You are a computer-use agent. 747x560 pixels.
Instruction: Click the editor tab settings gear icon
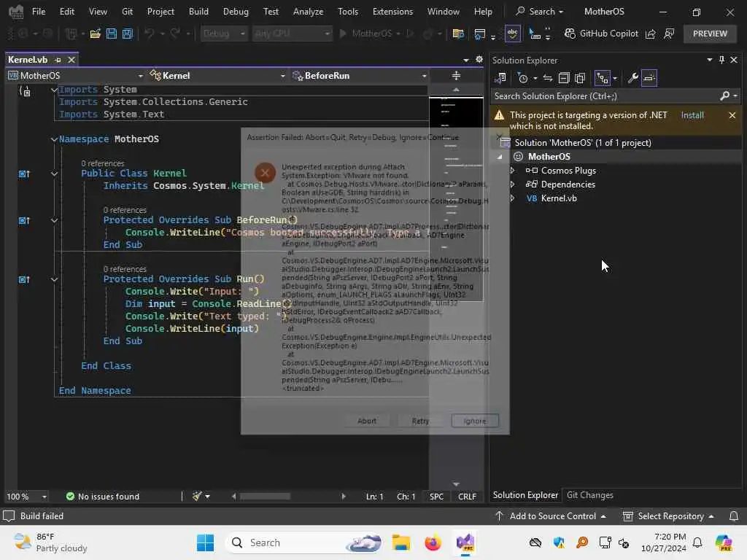tap(479, 60)
